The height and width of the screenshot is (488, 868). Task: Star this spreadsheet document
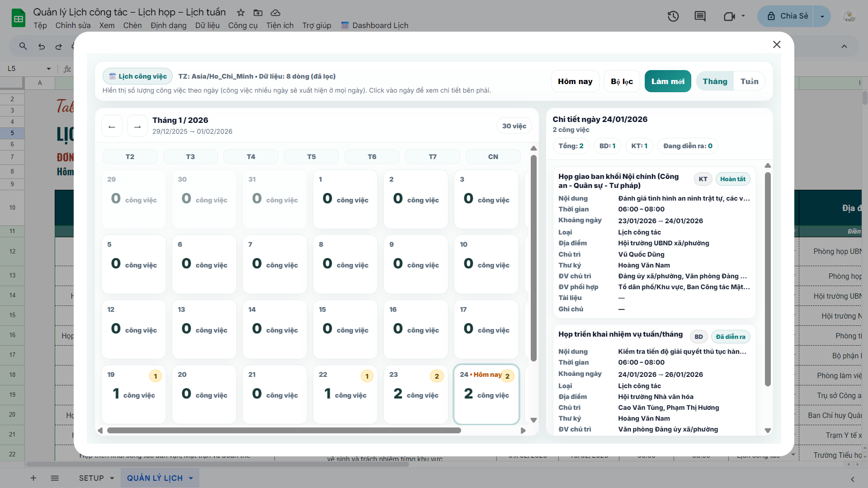tap(241, 13)
